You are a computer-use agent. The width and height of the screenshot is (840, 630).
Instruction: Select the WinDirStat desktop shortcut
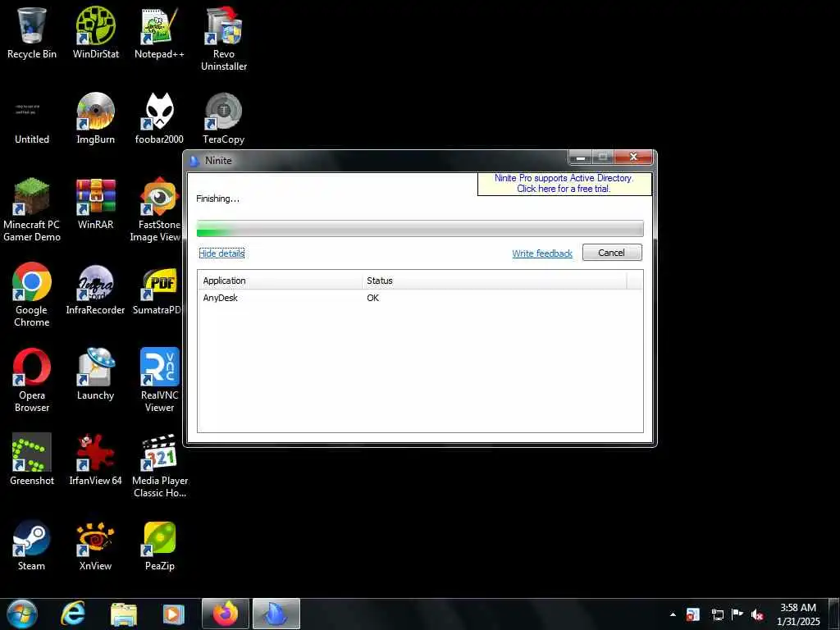pyautogui.click(x=96, y=32)
